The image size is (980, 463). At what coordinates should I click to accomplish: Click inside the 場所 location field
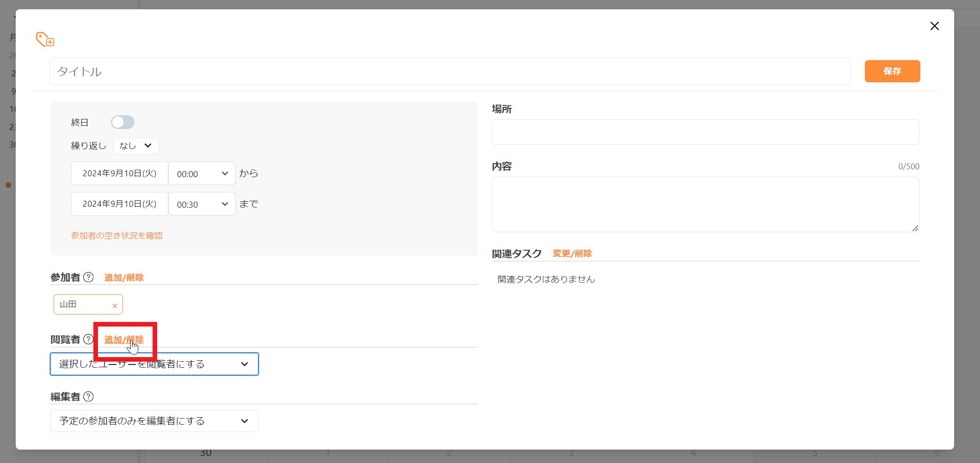pyautogui.click(x=705, y=132)
